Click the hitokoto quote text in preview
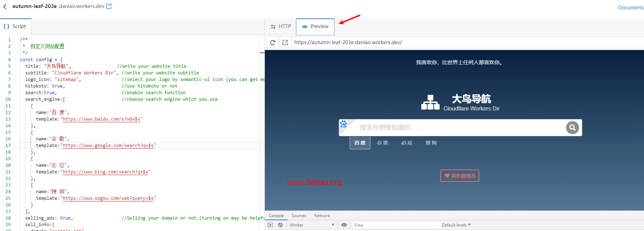Screen dimensions: 644x231 tap(459, 63)
